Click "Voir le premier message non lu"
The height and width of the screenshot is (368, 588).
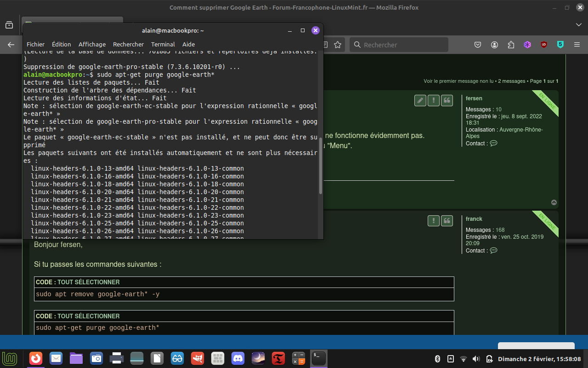tap(458, 81)
